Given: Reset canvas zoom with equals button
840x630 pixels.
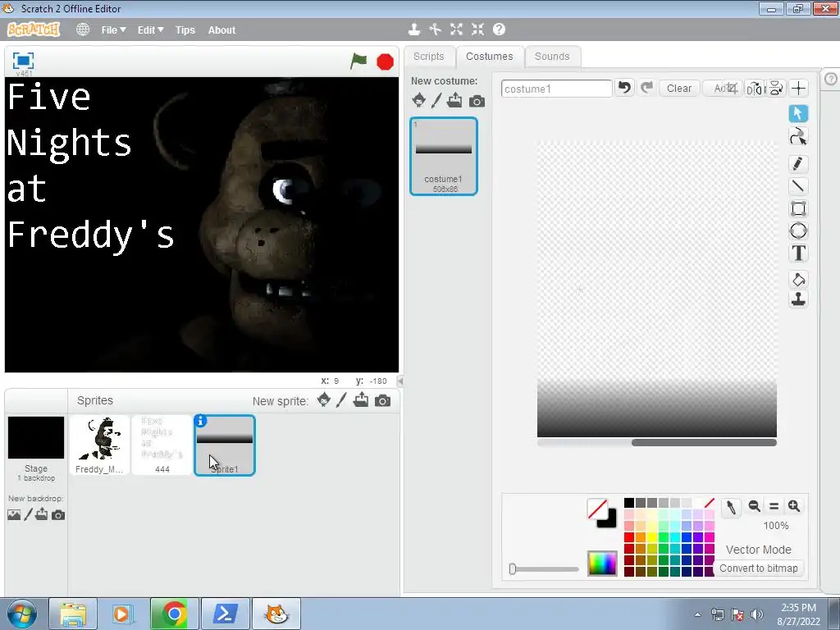Looking at the screenshot, I should 774,505.
